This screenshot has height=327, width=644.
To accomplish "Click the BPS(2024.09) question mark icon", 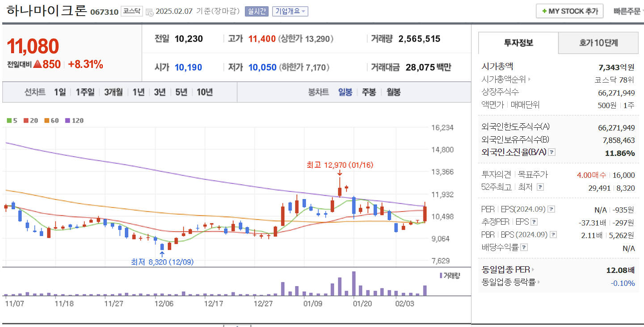I will (x=553, y=234).
